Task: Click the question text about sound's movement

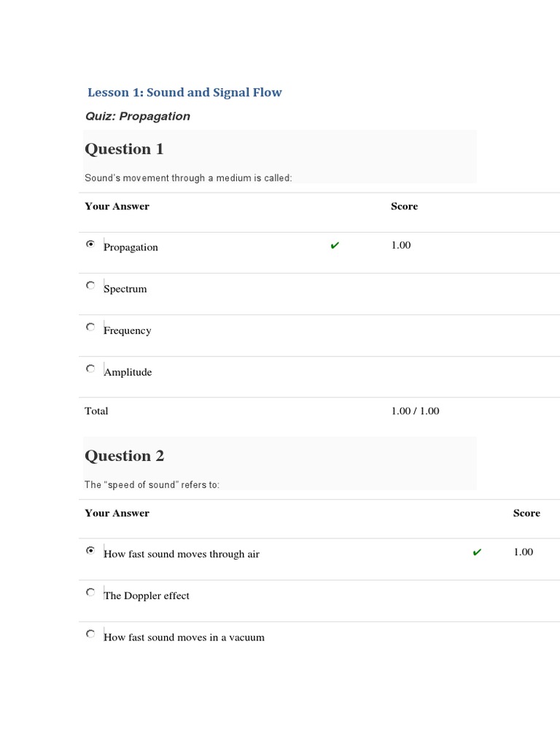Action: [188, 178]
